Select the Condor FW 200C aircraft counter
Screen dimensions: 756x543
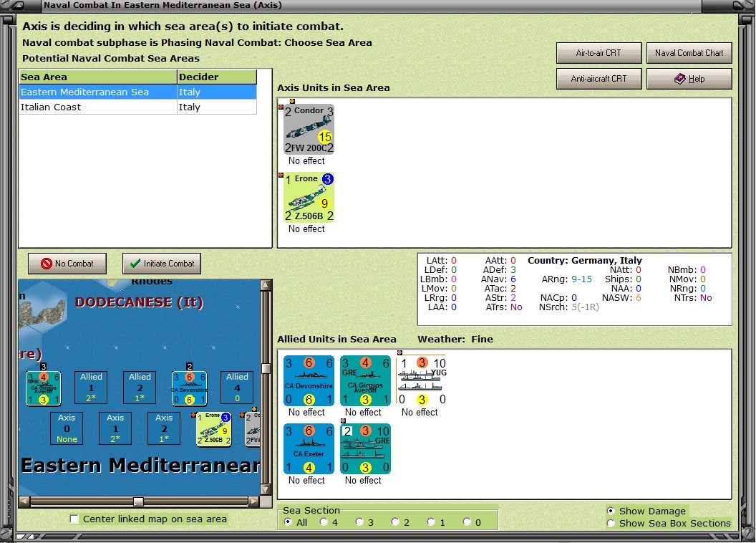click(x=309, y=129)
